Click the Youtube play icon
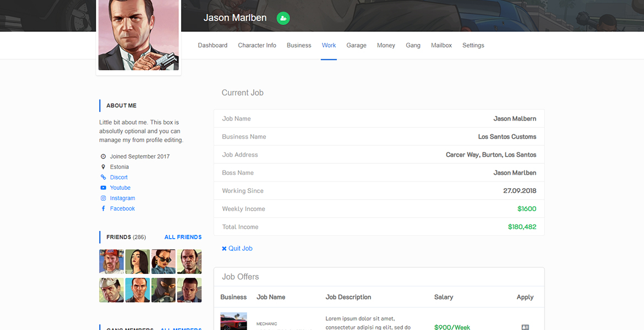This screenshot has height=330, width=644. 103,188
